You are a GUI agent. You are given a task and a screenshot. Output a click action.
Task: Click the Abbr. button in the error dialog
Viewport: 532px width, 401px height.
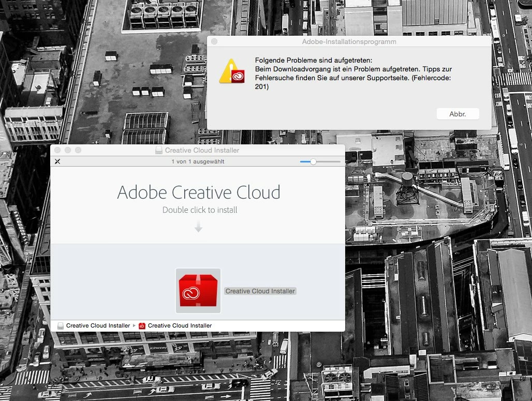(x=457, y=114)
